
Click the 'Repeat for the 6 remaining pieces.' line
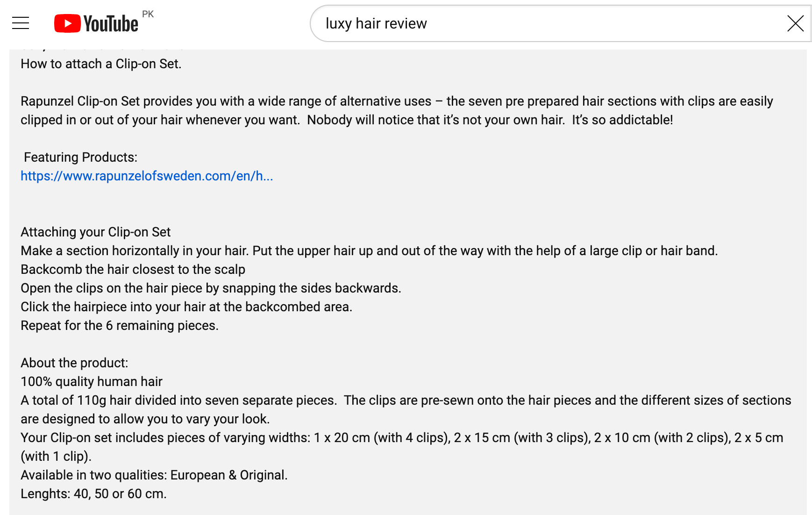(120, 326)
